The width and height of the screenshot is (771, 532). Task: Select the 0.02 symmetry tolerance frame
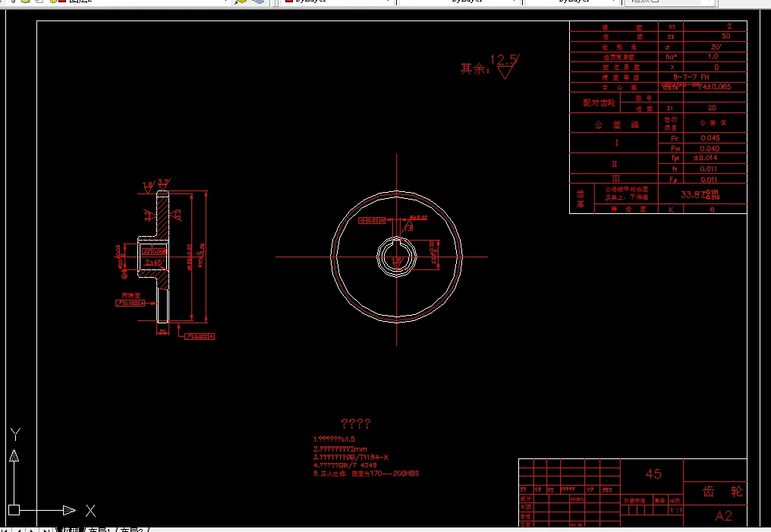tap(373, 221)
